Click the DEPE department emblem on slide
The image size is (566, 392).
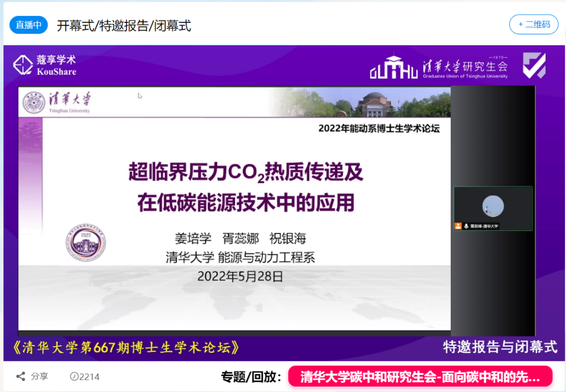(86, 242)
